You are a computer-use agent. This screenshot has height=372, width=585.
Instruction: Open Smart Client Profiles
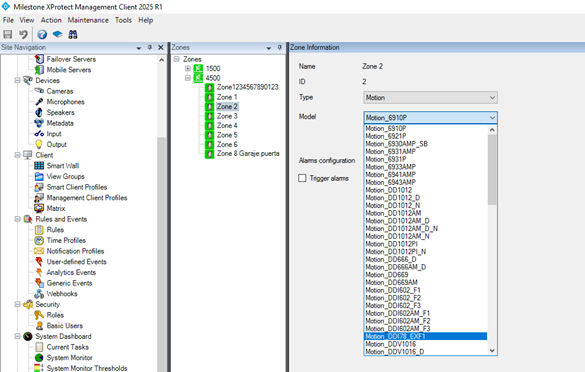(x=76, y=187)
